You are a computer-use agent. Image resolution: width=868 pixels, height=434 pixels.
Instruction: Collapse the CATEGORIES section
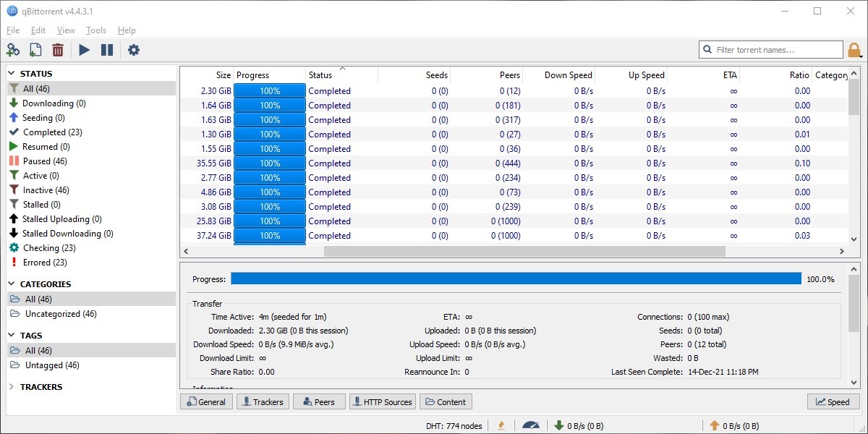point(13,284)
